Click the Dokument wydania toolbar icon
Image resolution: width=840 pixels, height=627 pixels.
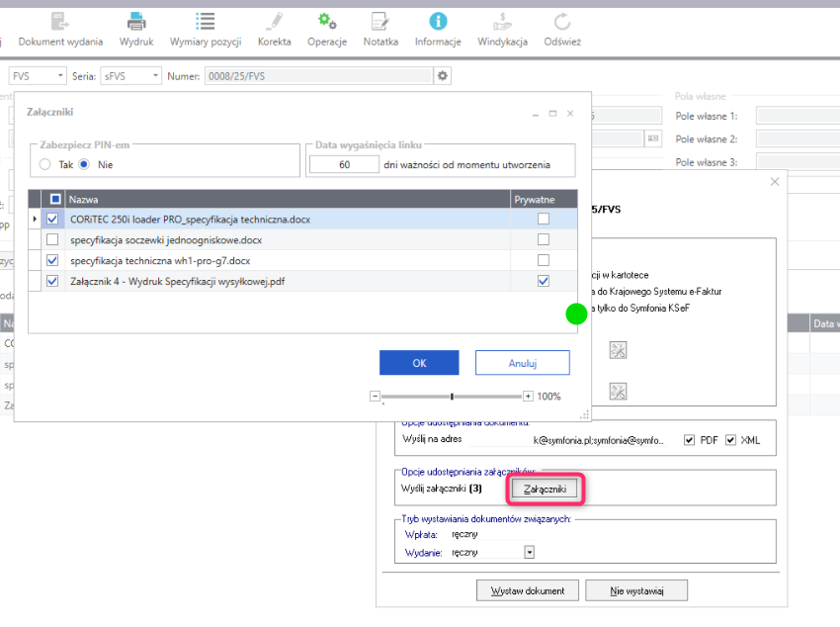point(60,21)
